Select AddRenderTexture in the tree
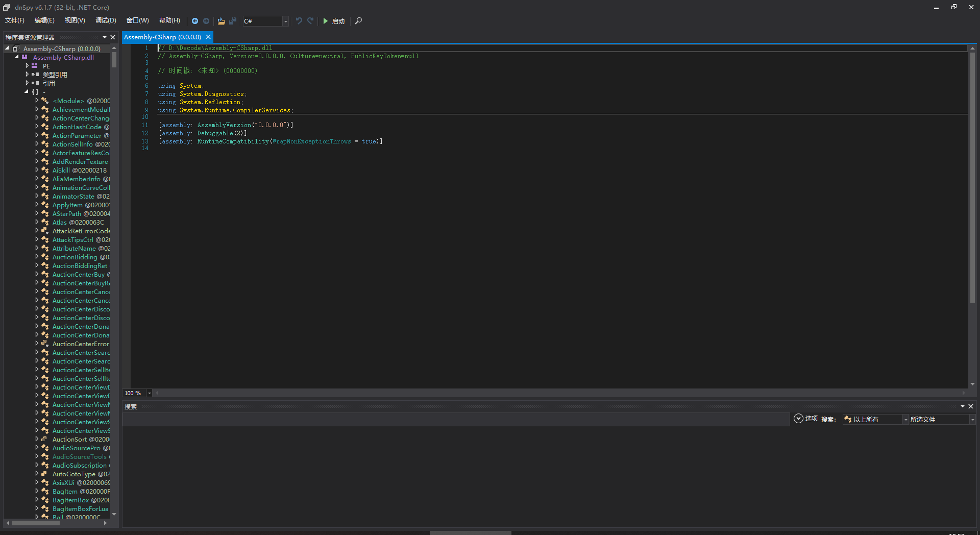This screenshot has width=980, height=535. tap(80, 162)
